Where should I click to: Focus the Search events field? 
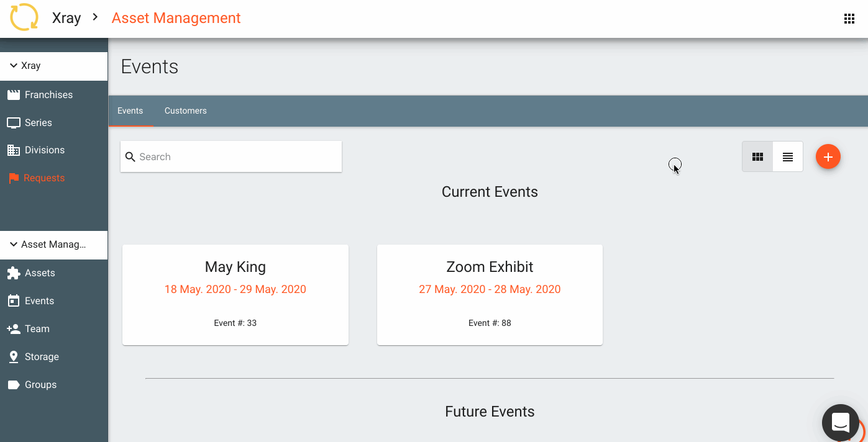[x=231, y=157]
